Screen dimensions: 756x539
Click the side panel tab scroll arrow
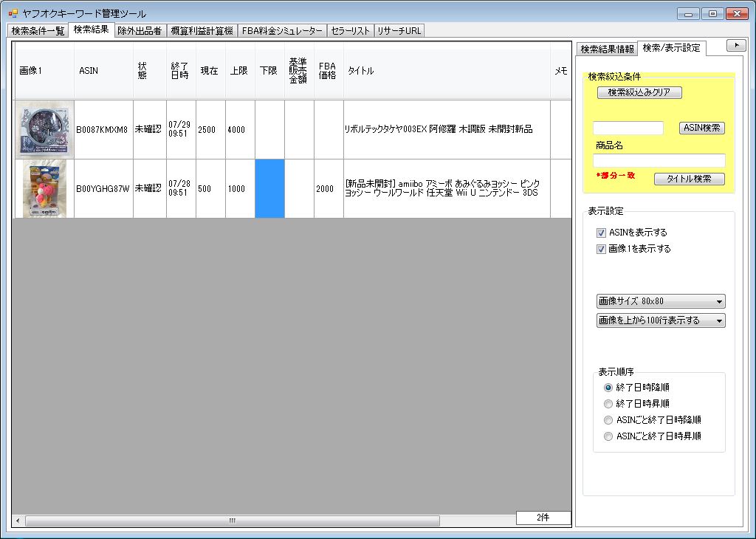point(736,45)
